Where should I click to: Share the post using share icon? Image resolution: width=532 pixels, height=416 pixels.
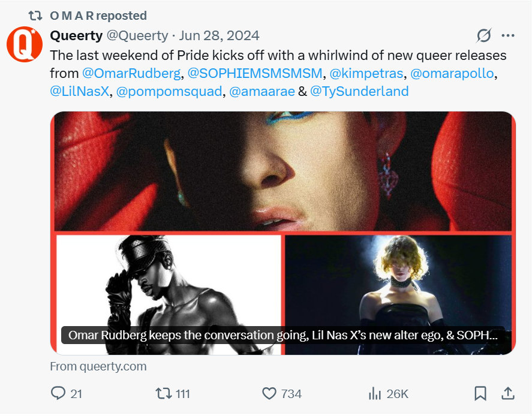[508, 393]
